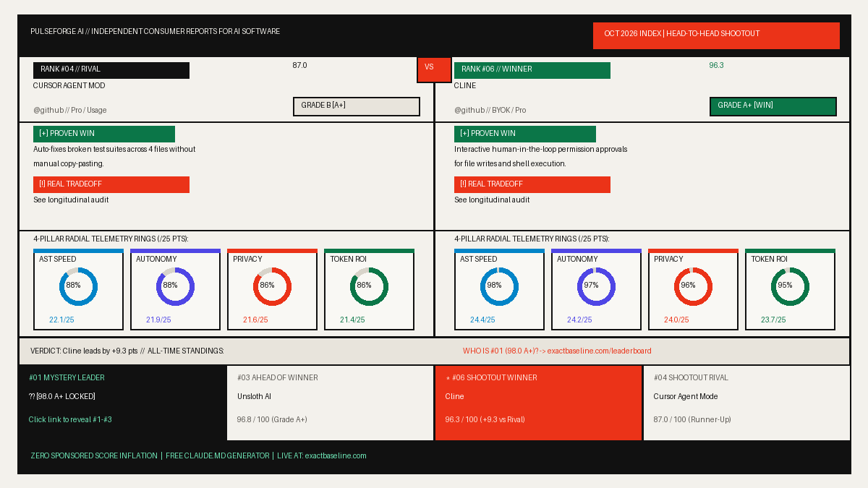Open the leaderboard link exactbaseline.com/leaderboard
Viewport: 868px width, 488px height.
[599, 351]
